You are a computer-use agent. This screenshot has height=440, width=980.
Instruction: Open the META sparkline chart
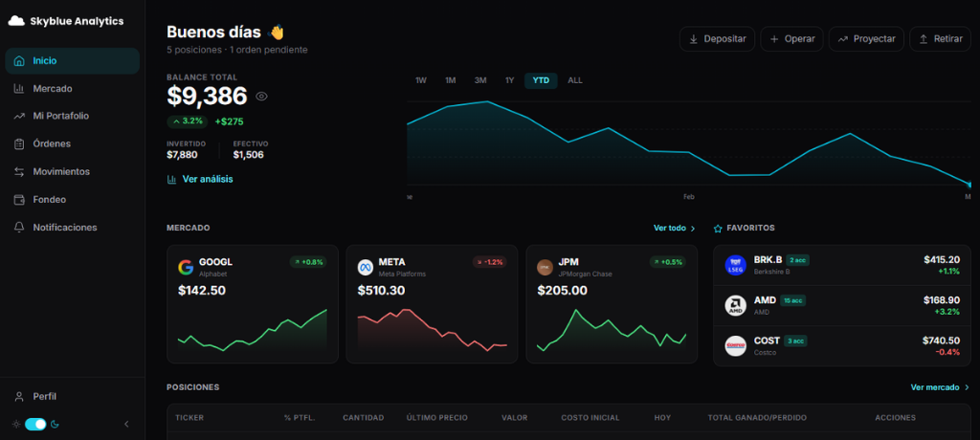tap(432, 330)
